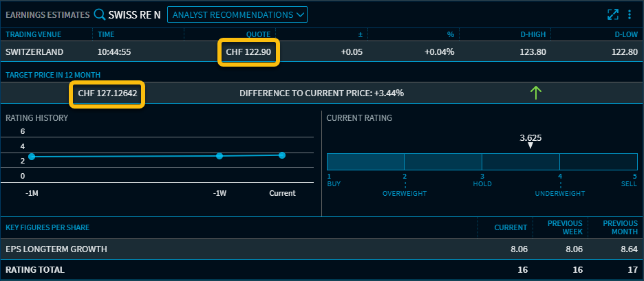Image resolution: width=644 pixels, height=281 pixels.
Task: Click the SWISS RE N instrument name
Action: pos(134,14)
